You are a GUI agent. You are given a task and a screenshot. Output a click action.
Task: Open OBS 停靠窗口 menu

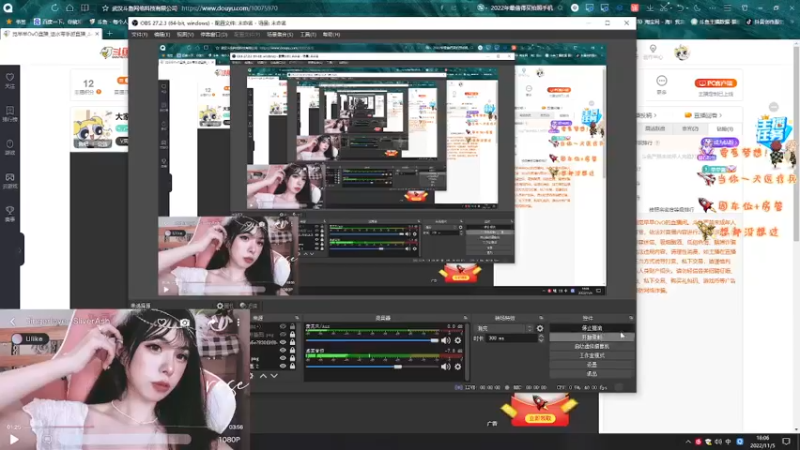pyautogui.click(x=214, y=35)
